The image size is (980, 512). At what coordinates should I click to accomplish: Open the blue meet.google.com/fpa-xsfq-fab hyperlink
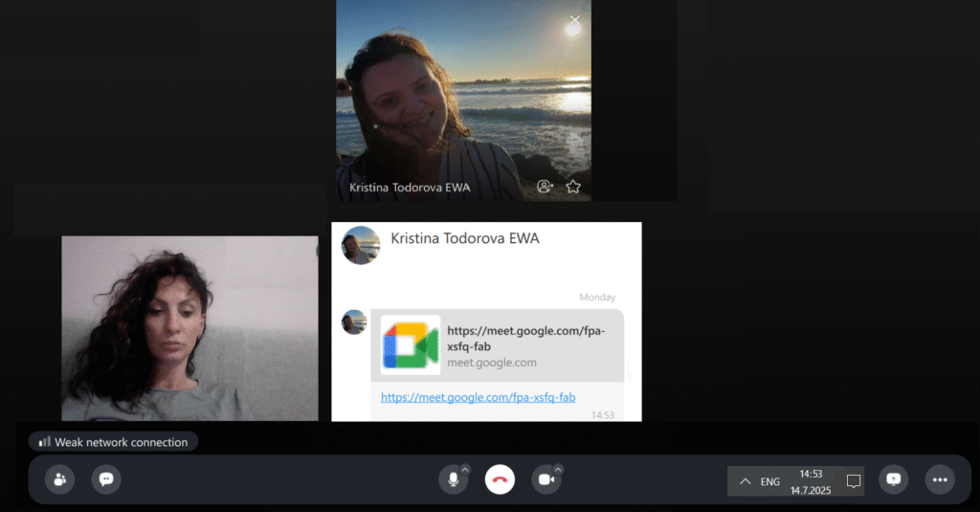point(479,397)
